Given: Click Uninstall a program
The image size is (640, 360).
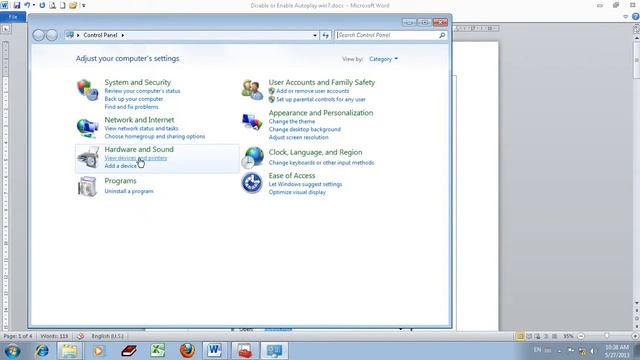Looking at the screenshot, I should (x=129, y=191).
